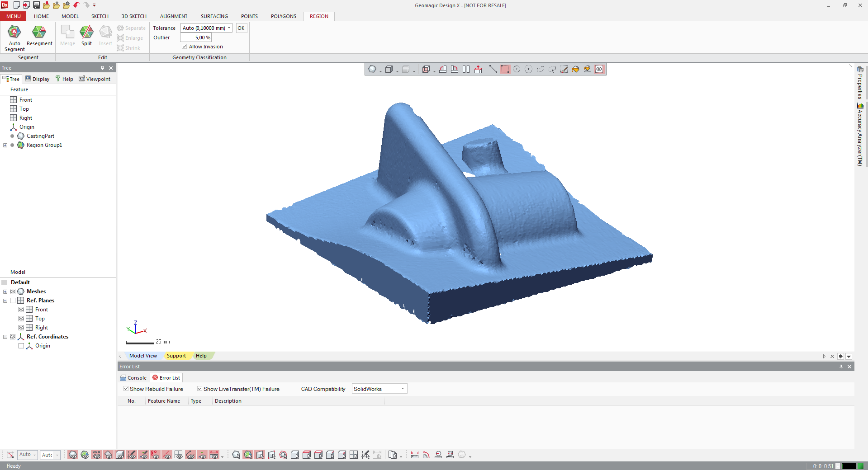Click the Auto Segment tool
The width and height of the screenshot is (868, 470).
[x=14, y=38]
